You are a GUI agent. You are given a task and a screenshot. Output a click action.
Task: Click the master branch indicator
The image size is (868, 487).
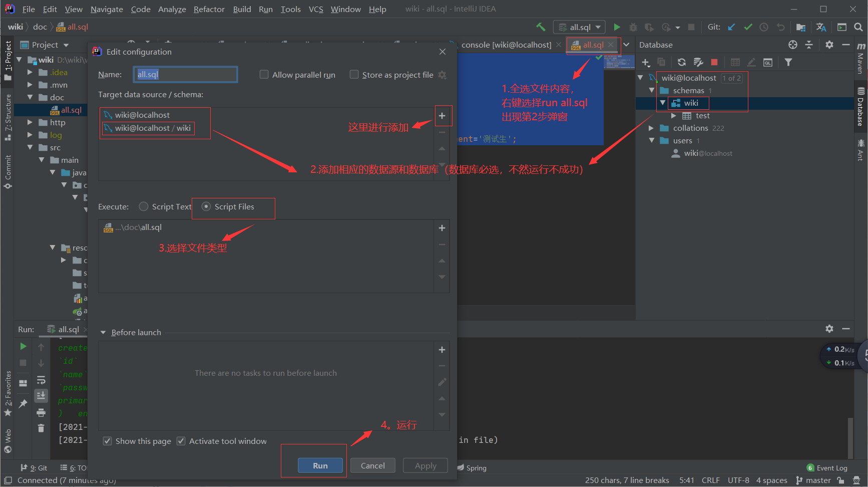[813, 480]
